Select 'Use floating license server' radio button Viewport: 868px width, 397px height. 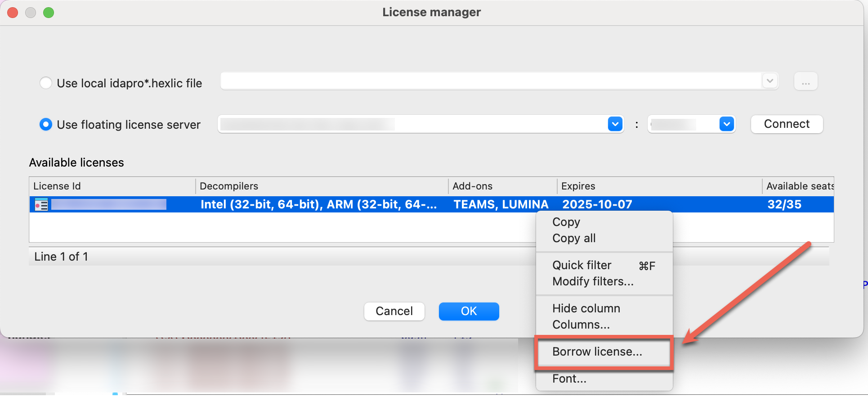point(46,125)
